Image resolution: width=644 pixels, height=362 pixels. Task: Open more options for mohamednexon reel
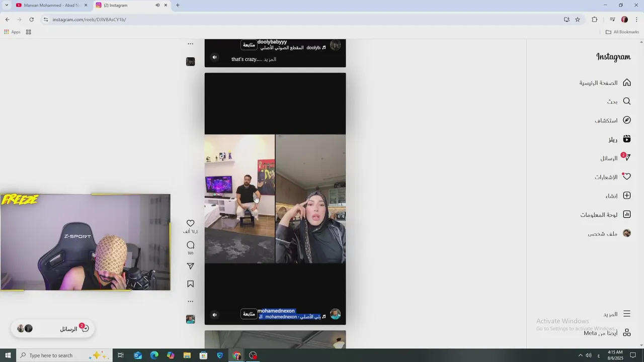coord(190,301)
